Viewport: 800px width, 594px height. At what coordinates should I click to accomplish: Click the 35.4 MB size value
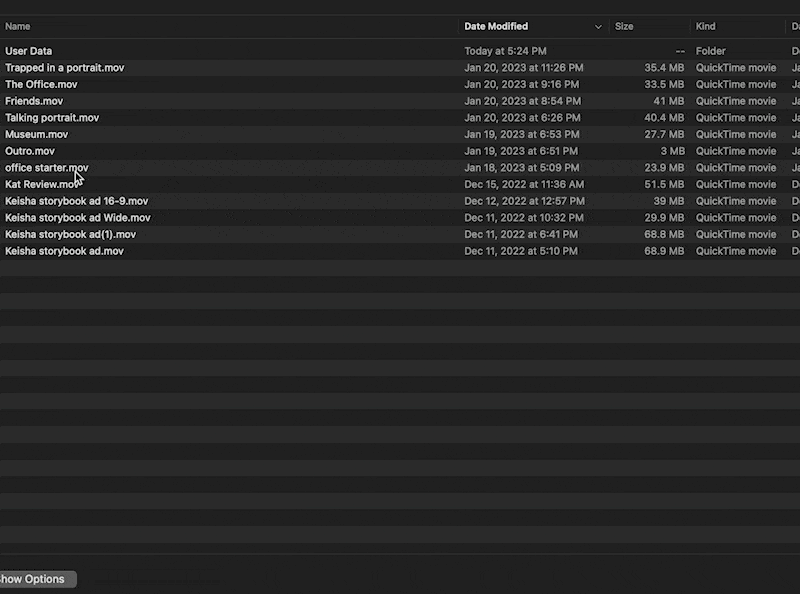[664, 68]
